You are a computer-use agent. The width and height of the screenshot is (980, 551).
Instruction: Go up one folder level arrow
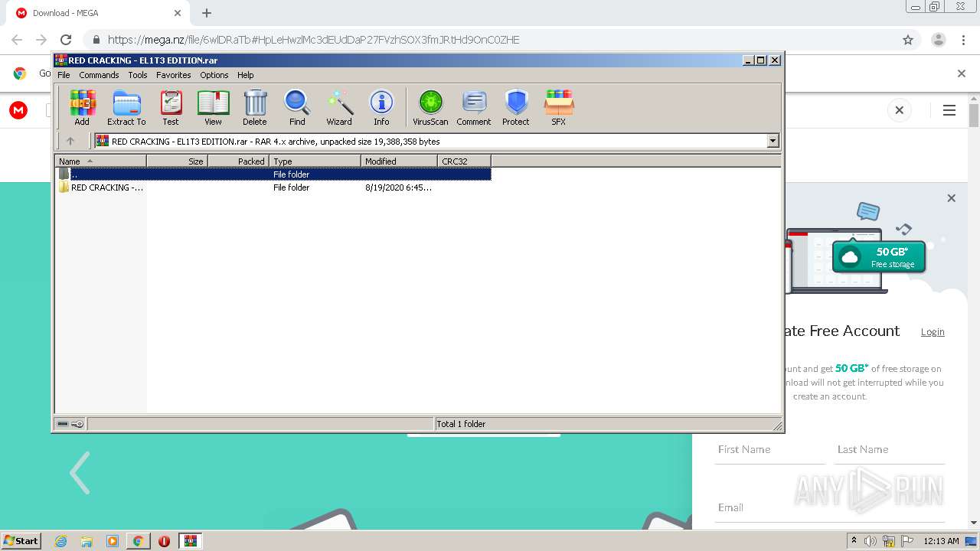70,141
